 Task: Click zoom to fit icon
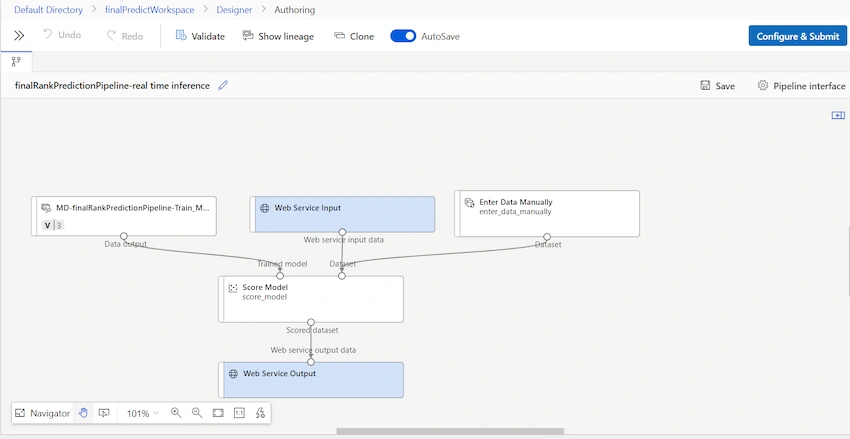(218, 413)
